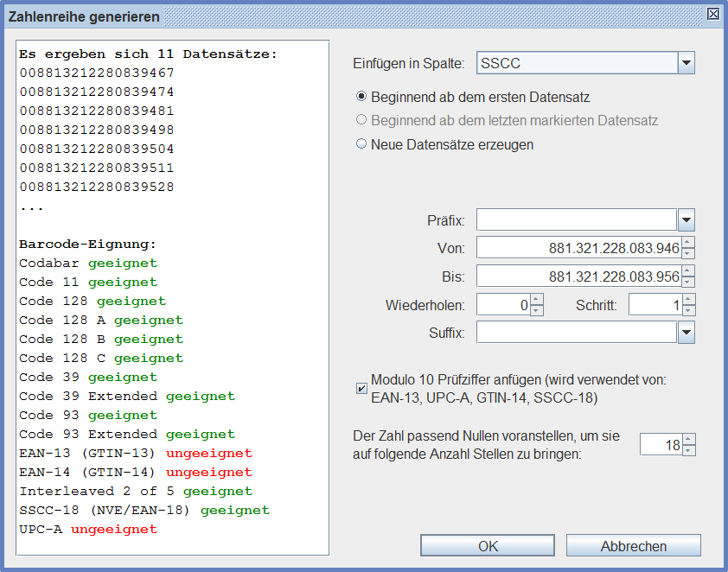The height and width of the screenshot is (572, 728).
Task: Close the Zahlenreihe generieren dialog
Action: pos(713,14)
